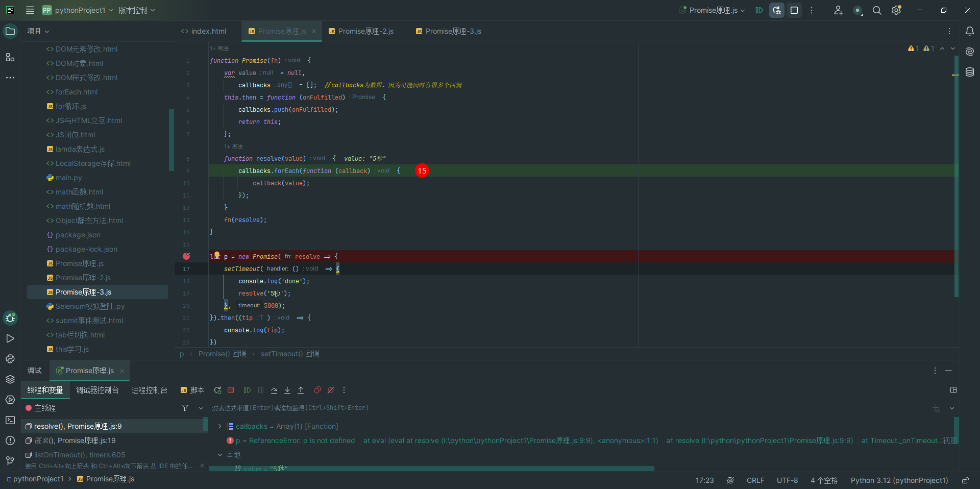Open the 调试器控制台 tab
980x489 pixels.
pos(97,390)
